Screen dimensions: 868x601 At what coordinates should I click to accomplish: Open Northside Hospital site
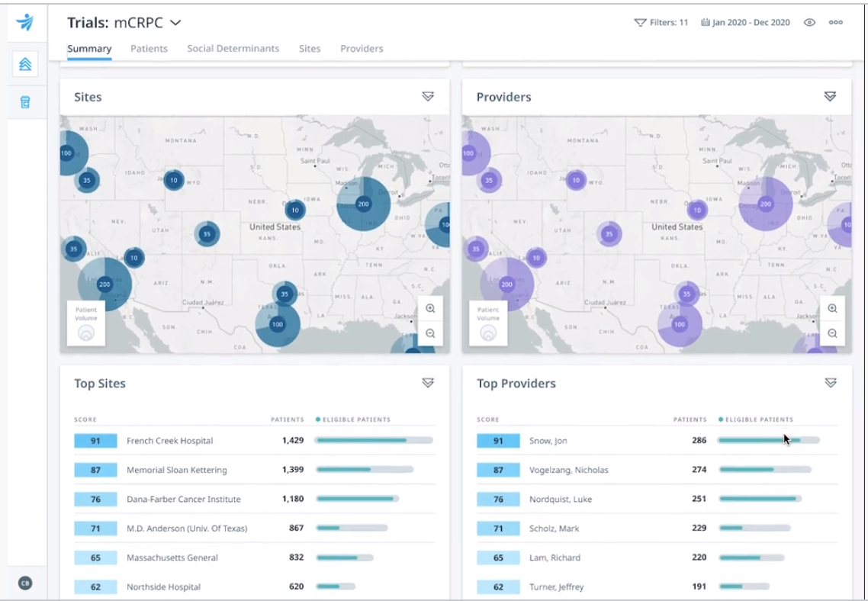[163, 587]
